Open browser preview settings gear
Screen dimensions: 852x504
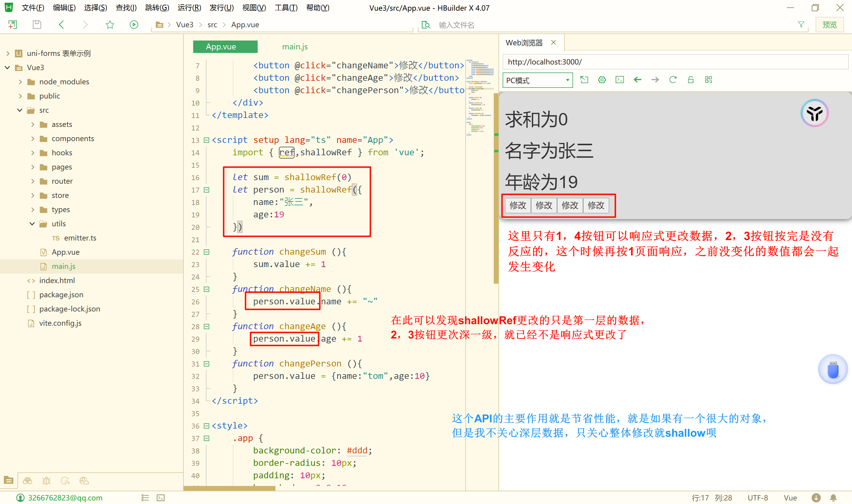pyautogui.click(x=602, y=80)
